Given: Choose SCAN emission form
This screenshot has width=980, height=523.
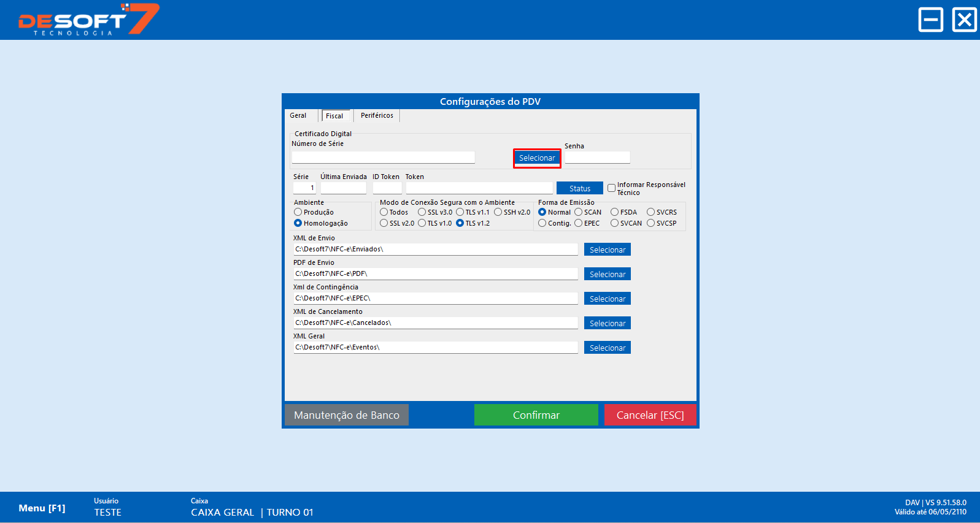Looking at the screenshot, I should 578,212.
